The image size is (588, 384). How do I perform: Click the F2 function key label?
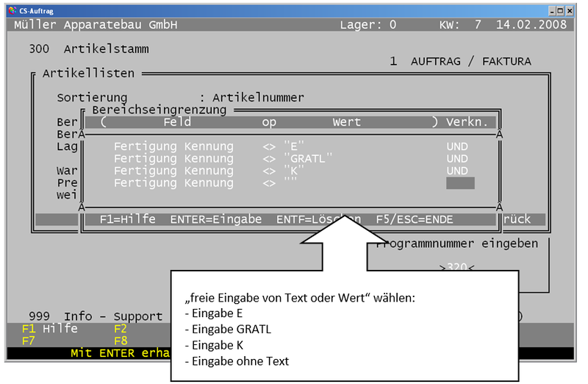(x=121, y=329)
